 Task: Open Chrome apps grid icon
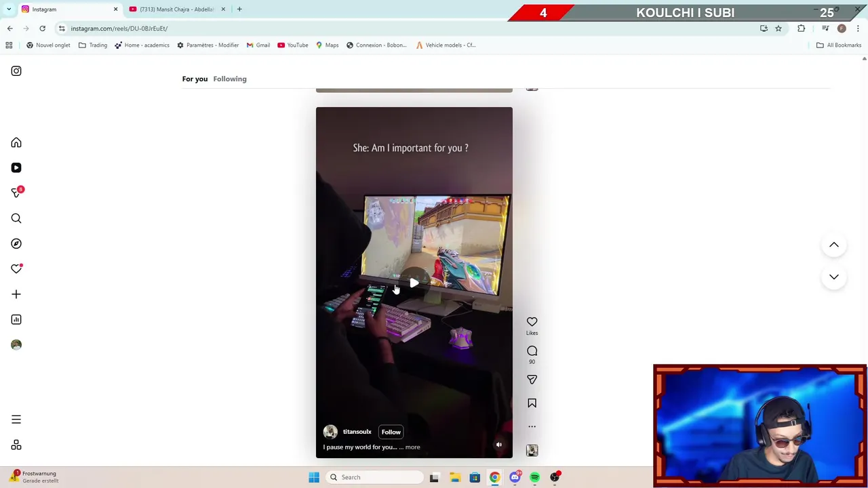tap(9, 45)
